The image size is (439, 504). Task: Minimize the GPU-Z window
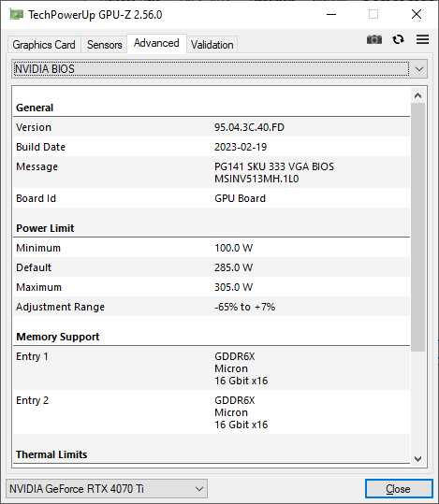[x=331, y=14]
